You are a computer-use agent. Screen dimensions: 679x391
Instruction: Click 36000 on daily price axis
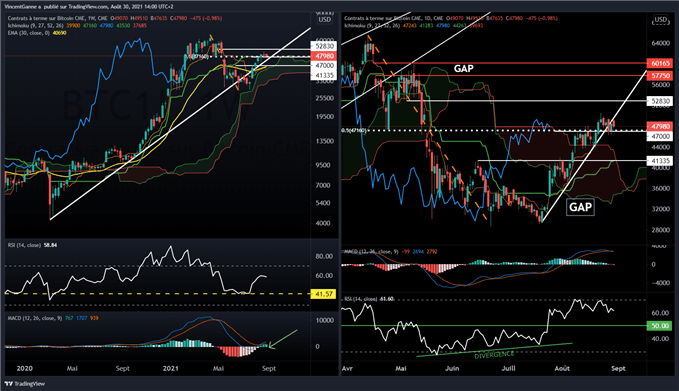[660, 189]
